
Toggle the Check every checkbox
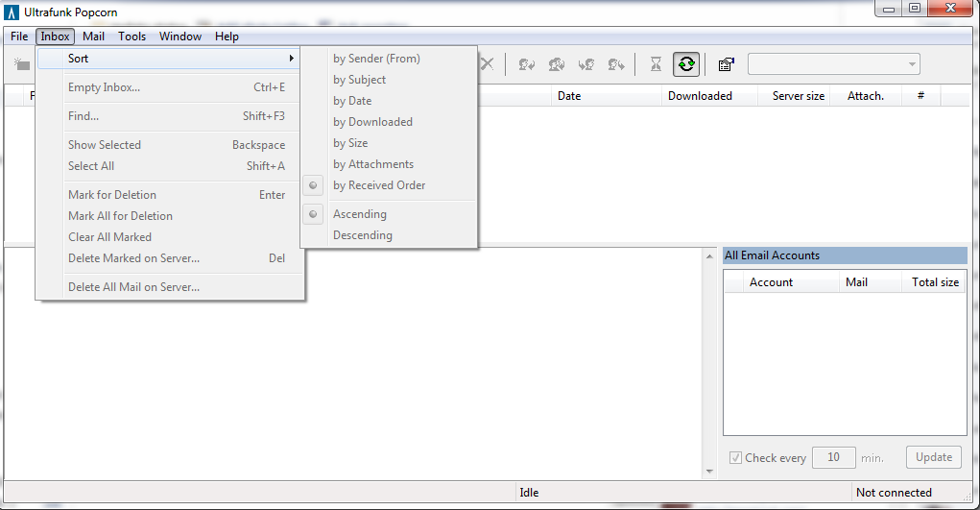click(735, 458)
